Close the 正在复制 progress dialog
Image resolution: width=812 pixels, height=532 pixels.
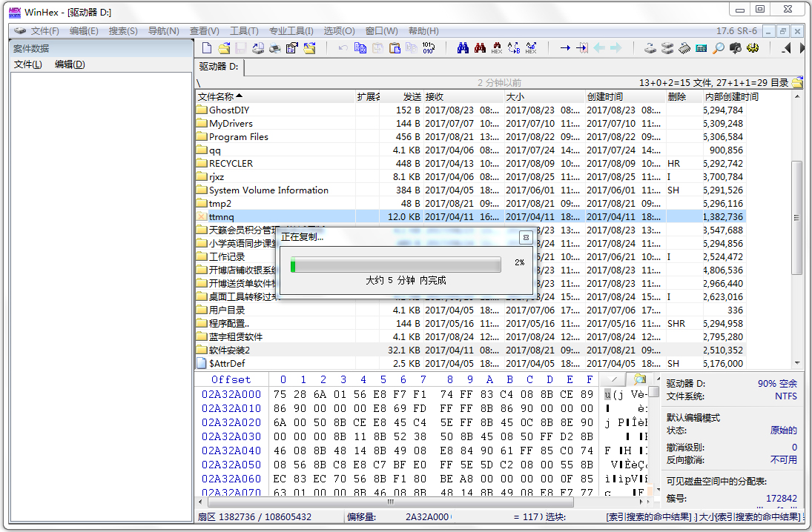(x=525, y=237)
